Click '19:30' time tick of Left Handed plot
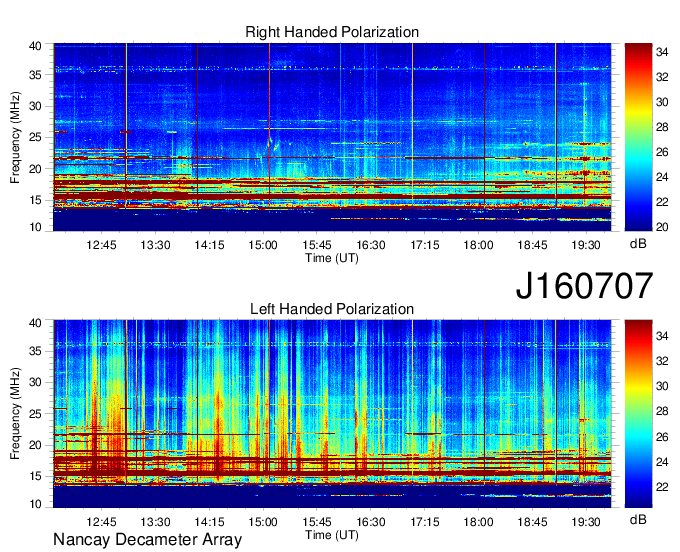Image resolution: width=680 pixels, height=552 pixels. (x=586, y=522)
